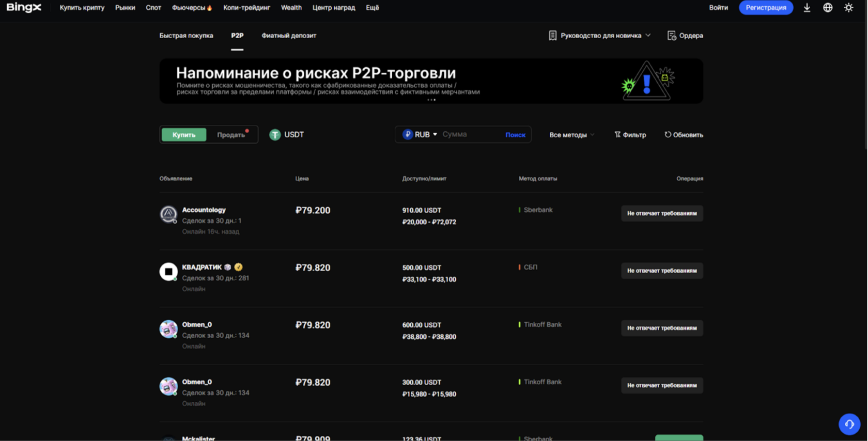Viewport: 868px width, 441px height.
Task: Click the Метод оплаты column header
Action: tap(538, 178)
